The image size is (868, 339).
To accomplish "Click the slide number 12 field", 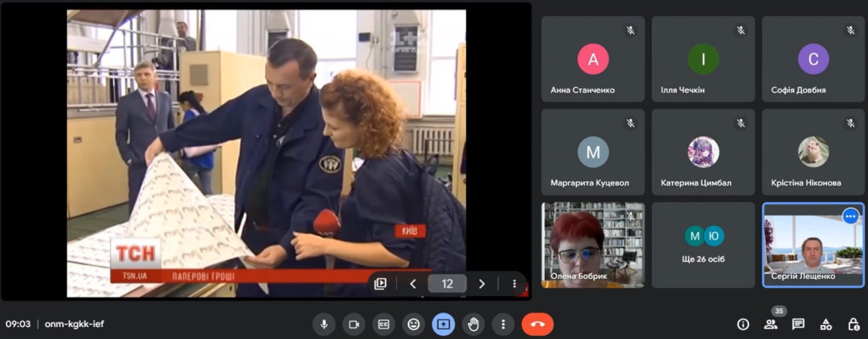I will (447, 284).
